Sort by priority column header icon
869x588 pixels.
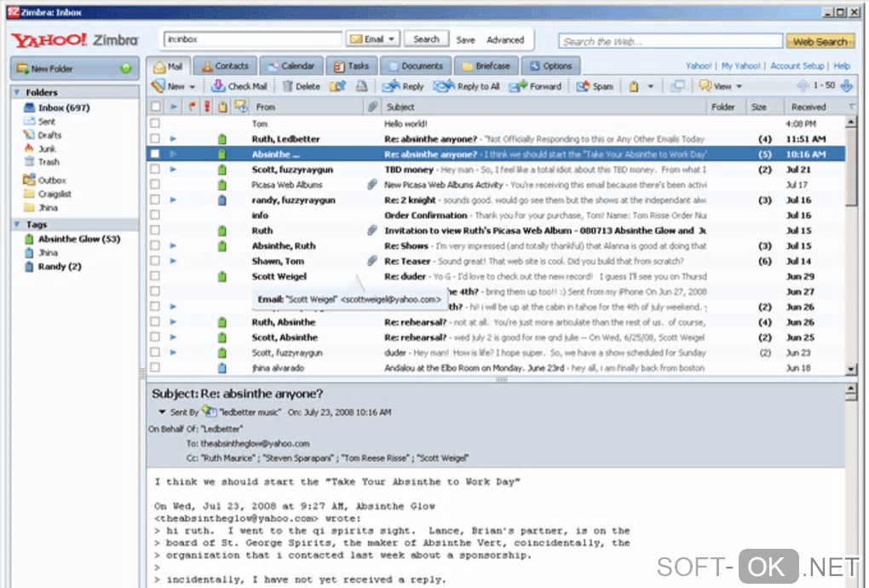click(207, 107)
